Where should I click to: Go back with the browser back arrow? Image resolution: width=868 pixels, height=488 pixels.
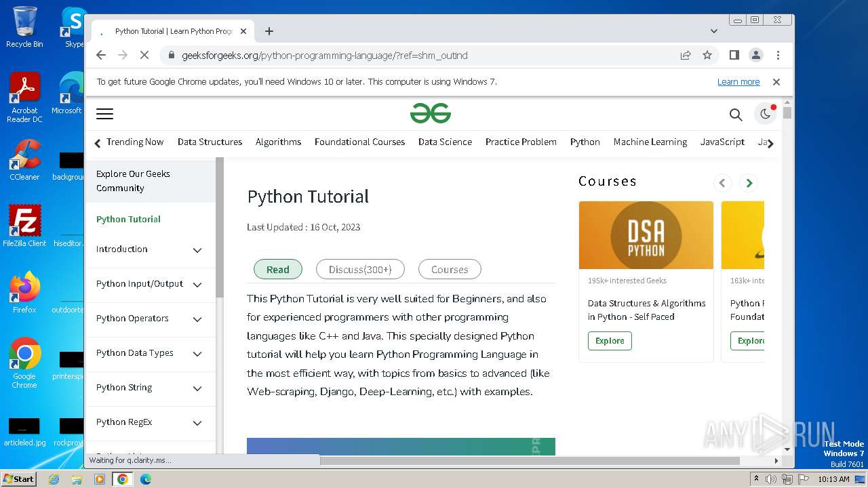[101, 55]
